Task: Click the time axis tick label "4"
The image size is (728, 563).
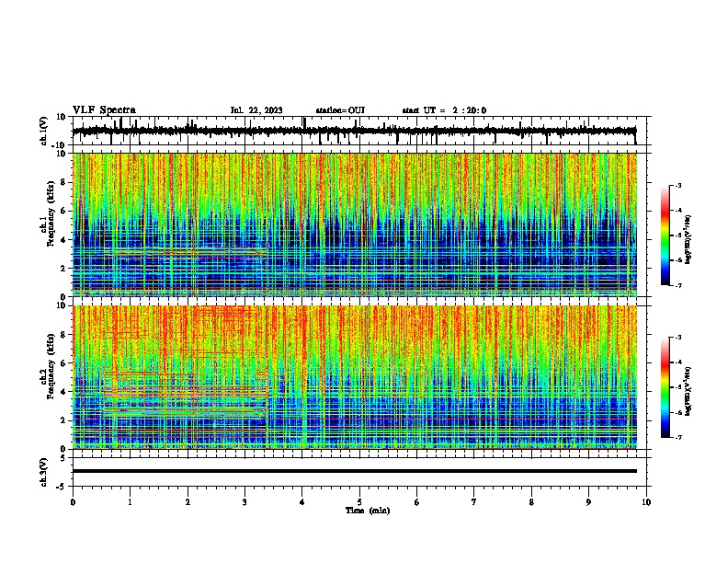Action: pos(302,502)
